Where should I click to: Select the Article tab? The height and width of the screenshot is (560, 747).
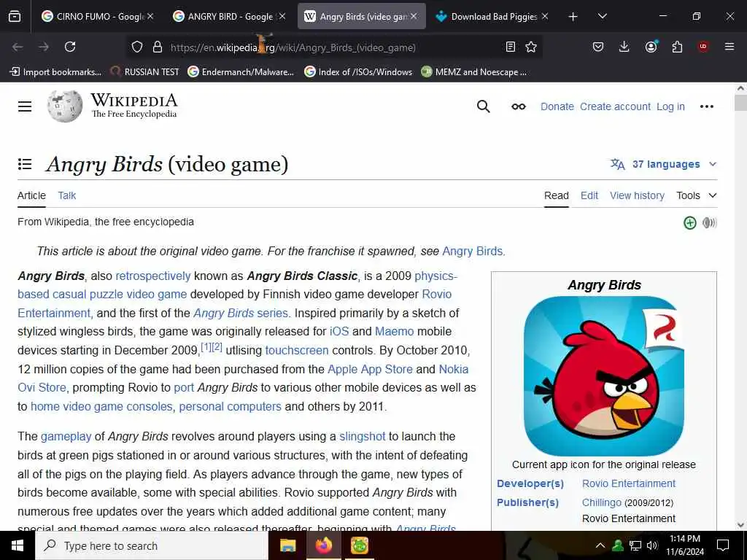coord(31,195)
